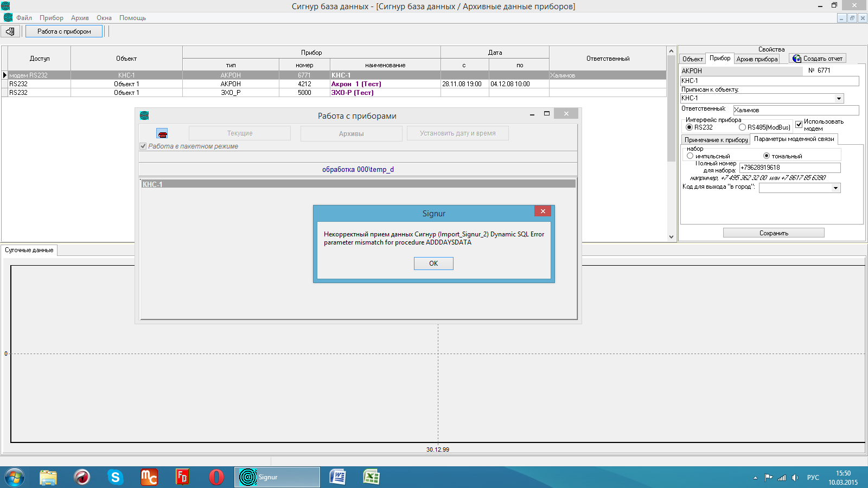Click the Сохранить button

773,233
